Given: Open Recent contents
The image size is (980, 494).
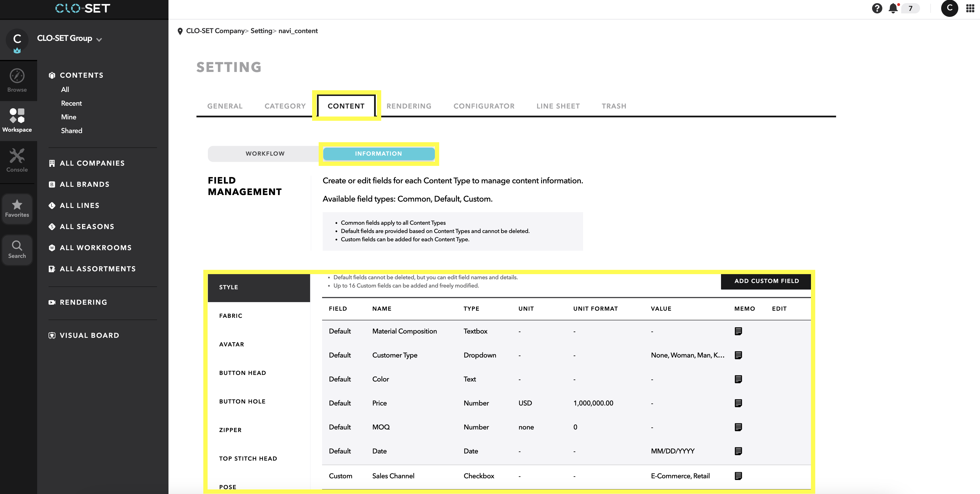Looking at the screenshot, I should click(x=71, y=103).
